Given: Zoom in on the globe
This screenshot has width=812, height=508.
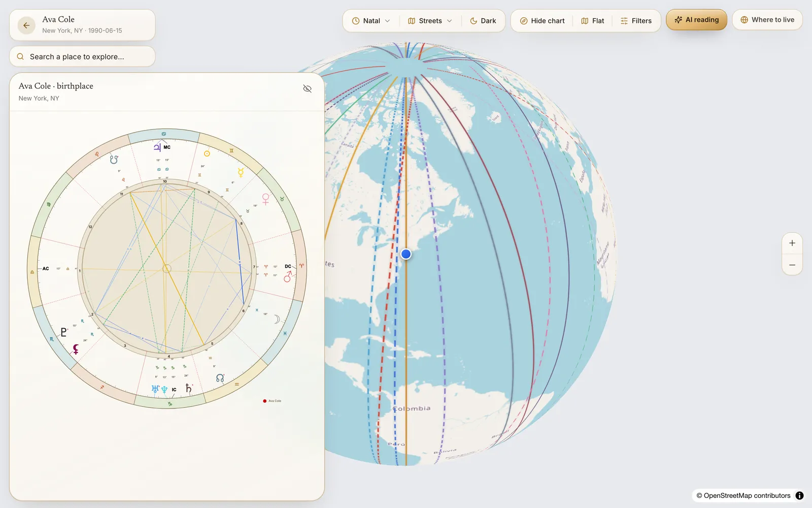Looking at the screenshot, I should point(792,243).
